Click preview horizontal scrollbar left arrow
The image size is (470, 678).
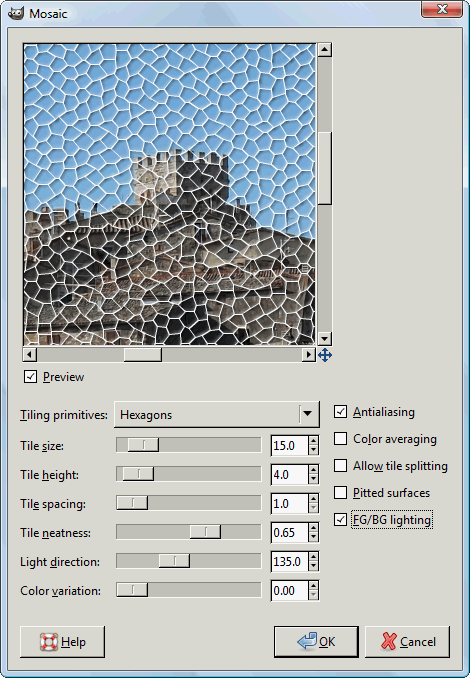(29, 355)
